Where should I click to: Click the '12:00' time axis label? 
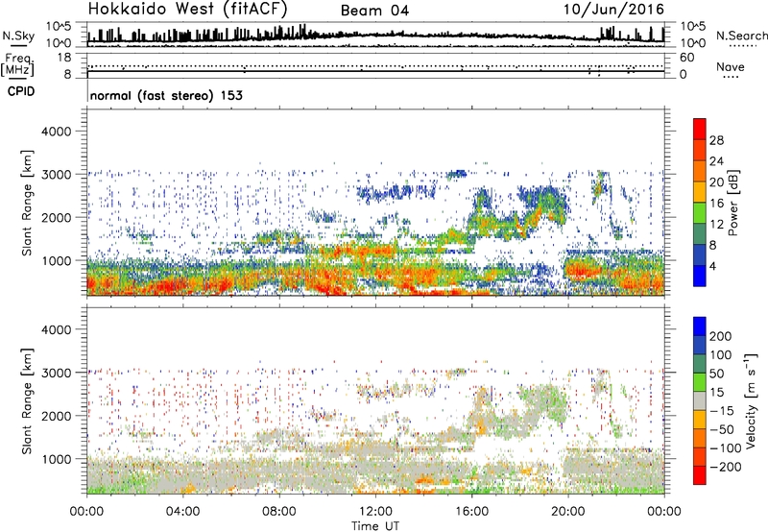click(375, 512)
